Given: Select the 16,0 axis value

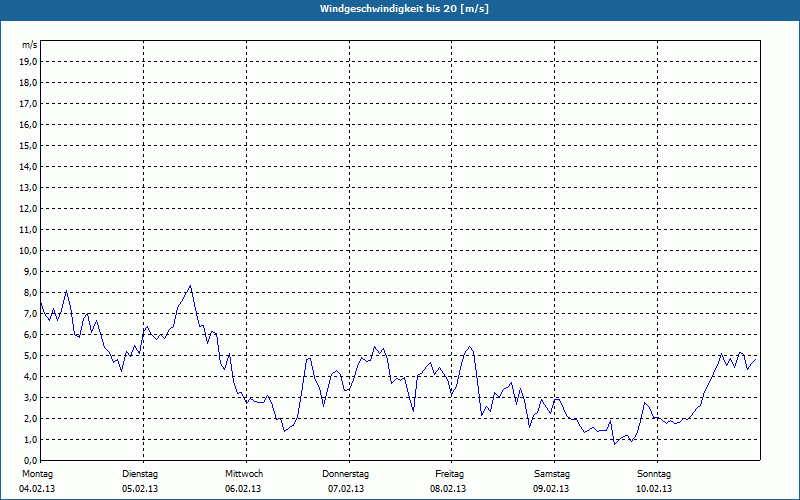Looking at the screenshot, I should pos(28,124).
